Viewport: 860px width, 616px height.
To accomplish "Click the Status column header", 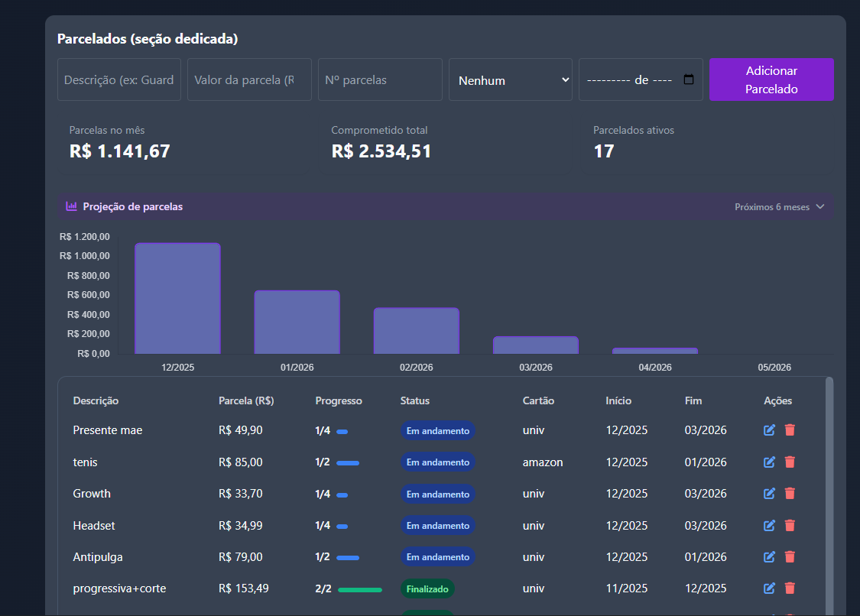I will click(414, 400).
